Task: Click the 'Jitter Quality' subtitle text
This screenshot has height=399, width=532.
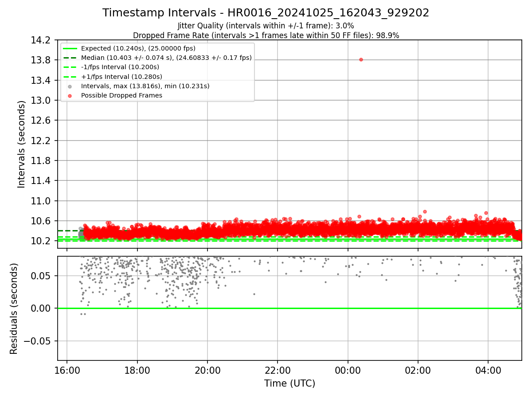Action: 266,26
